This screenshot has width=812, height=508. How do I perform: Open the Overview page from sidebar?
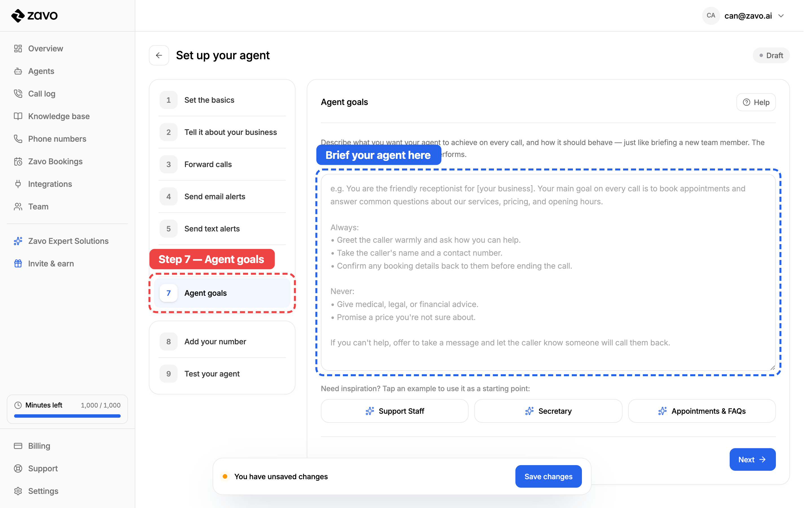click(46, 48)
